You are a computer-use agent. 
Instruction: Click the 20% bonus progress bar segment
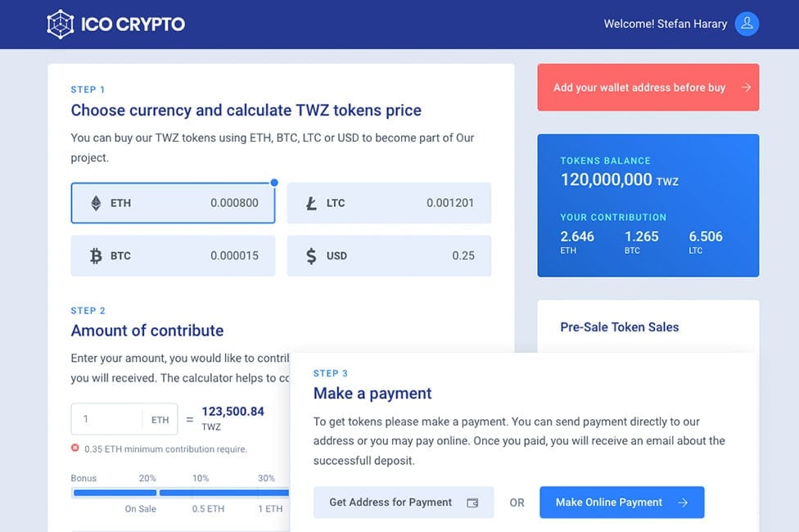click(115, 493)
